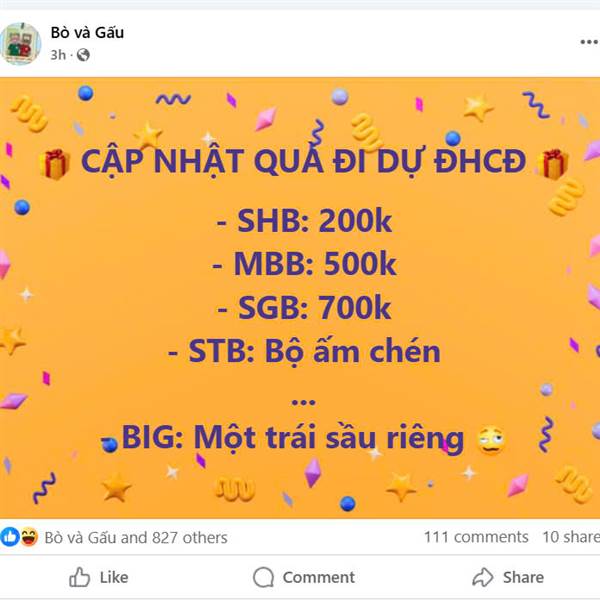
Task: Open the 111 comments list
Action: [476, 537]
